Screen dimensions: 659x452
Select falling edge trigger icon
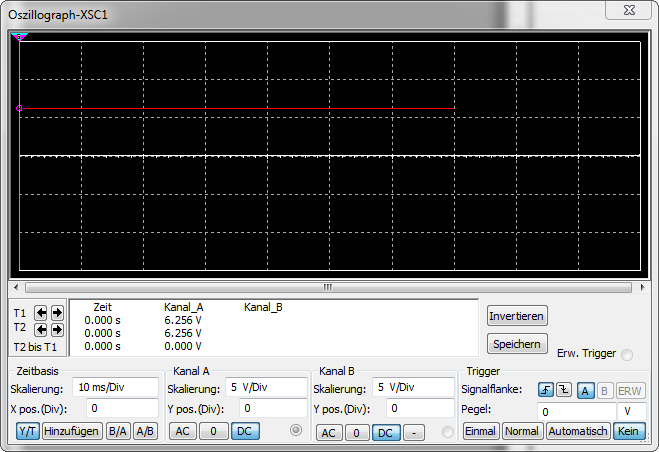coord(564,390)
